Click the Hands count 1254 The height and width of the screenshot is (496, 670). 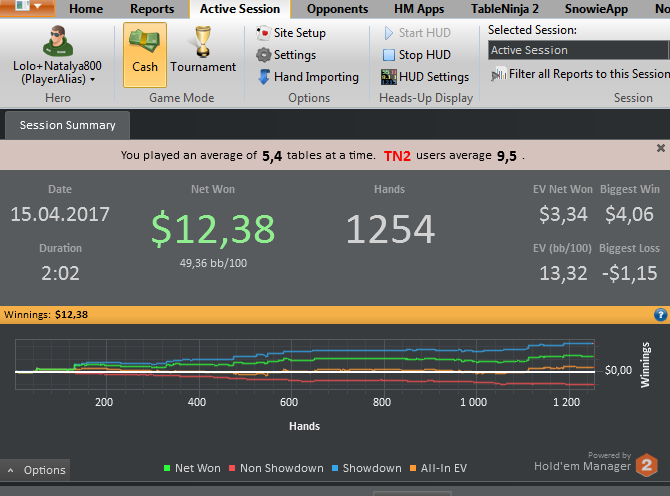390,229
